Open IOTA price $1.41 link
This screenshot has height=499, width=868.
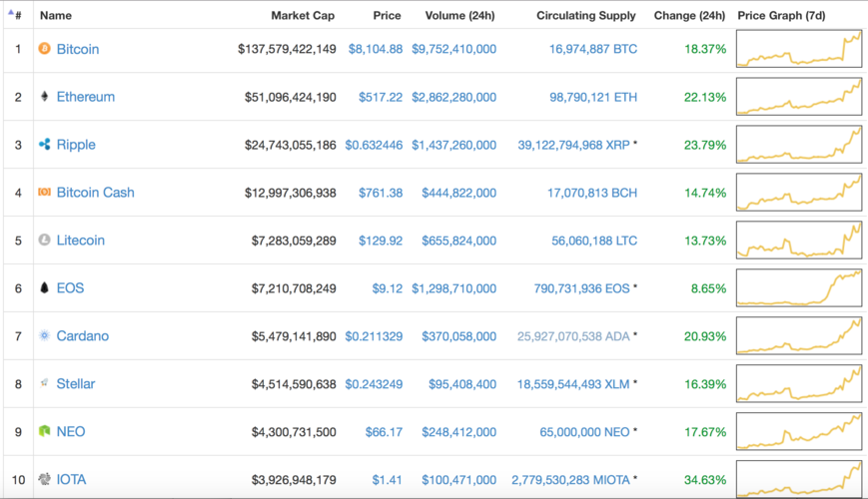[388, 480]
